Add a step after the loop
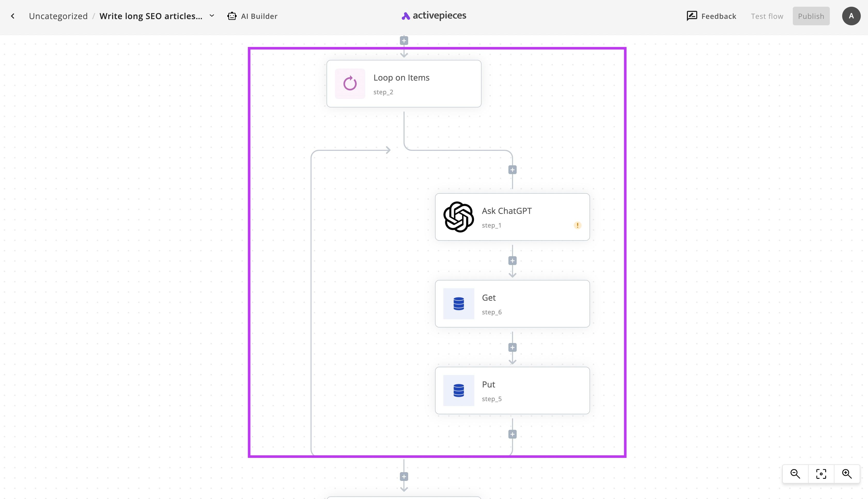 click(404, 477)
